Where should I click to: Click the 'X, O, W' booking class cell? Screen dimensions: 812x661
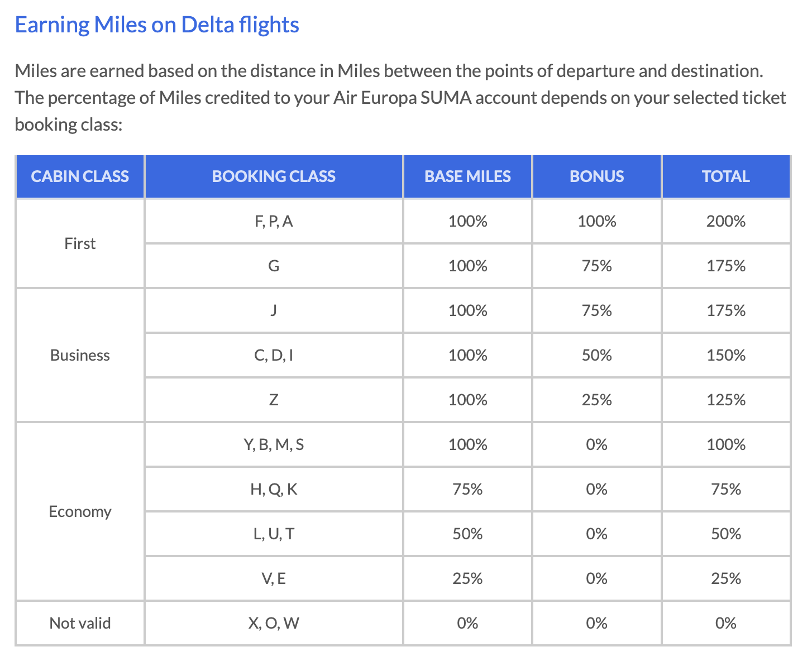tap(274, 623)
